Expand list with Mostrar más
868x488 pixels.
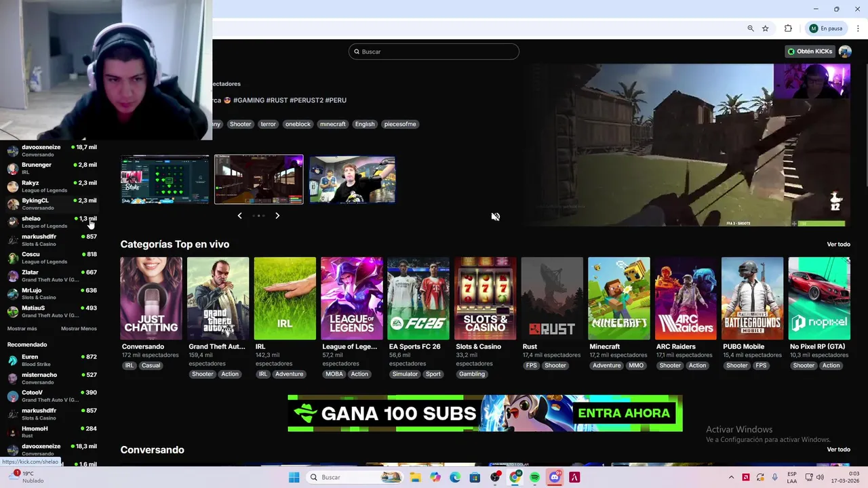(x=22, y=329)
